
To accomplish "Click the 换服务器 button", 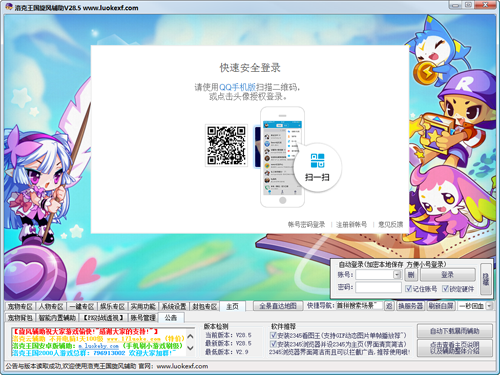I will pos(410,306).
